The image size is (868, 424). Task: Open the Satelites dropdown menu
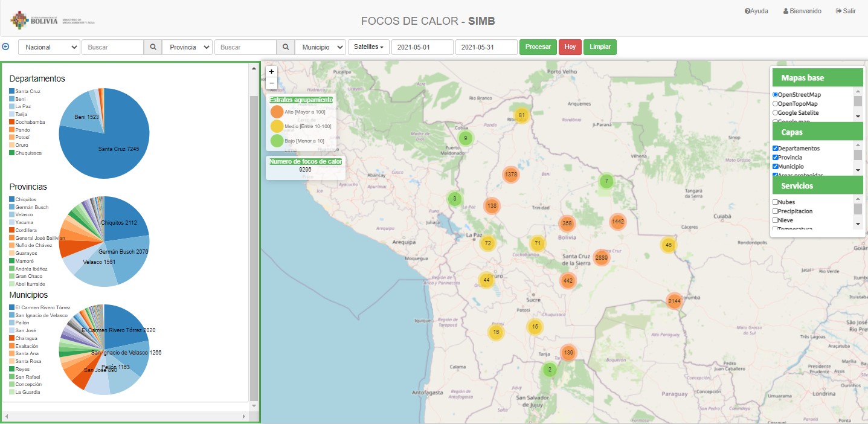(x=368, y=47)
